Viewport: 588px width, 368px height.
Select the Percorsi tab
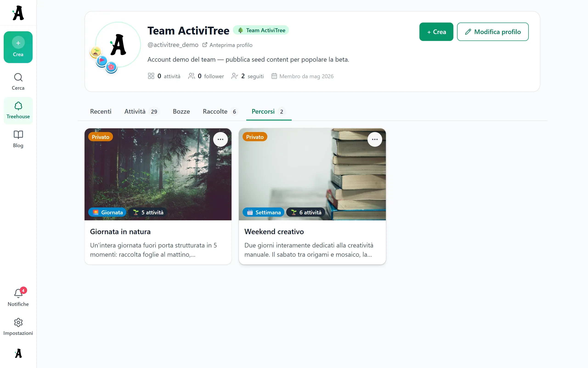[269, 112]
